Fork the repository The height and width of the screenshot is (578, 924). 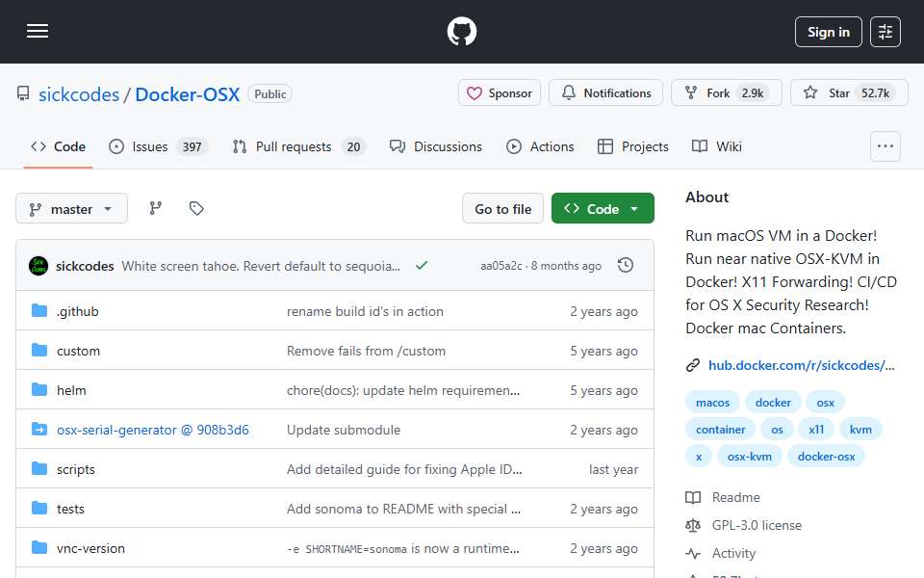coord(726,93)
